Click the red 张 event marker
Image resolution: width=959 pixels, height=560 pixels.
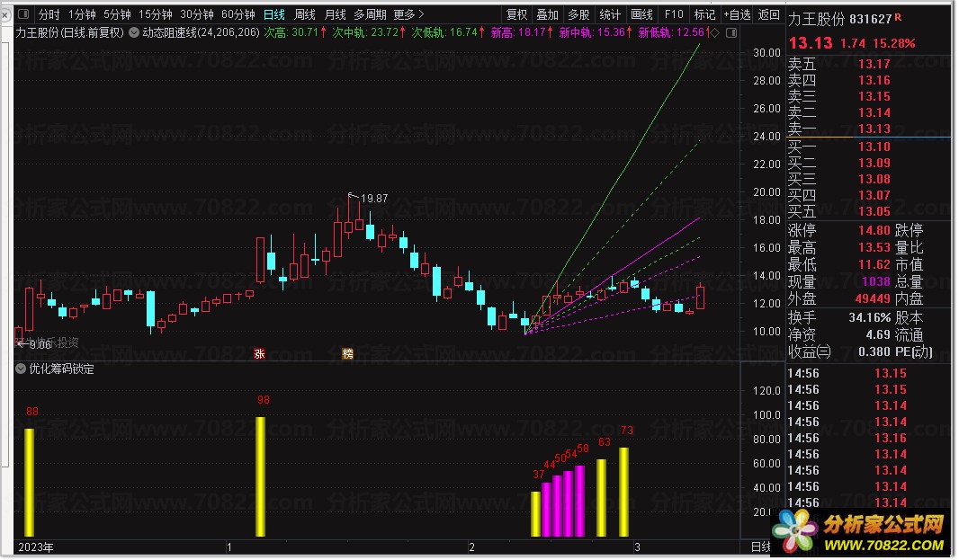(x=259, y=353)
